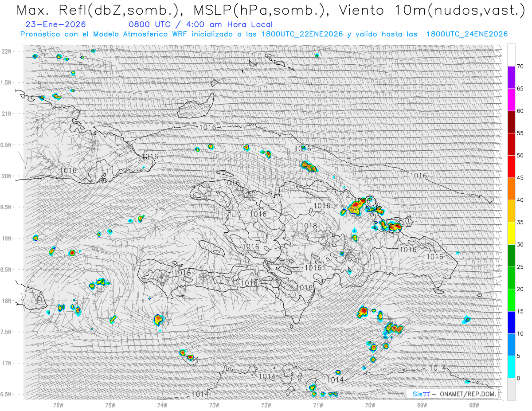The width and height of the screenshot is (532, 411).
Task: Select the colorbar band between 20 and 25
Action: point(511,278)
